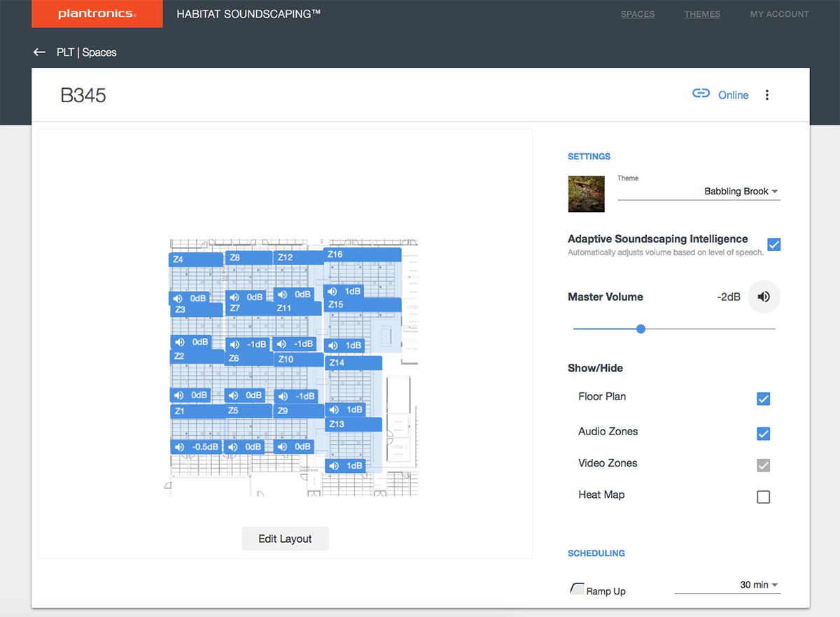Click the speaker icon under zone Z6

coord(233,395)
